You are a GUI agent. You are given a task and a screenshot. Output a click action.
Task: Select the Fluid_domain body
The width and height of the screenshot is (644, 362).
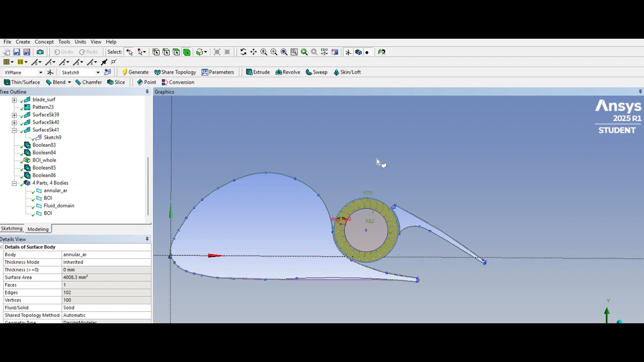59,206
